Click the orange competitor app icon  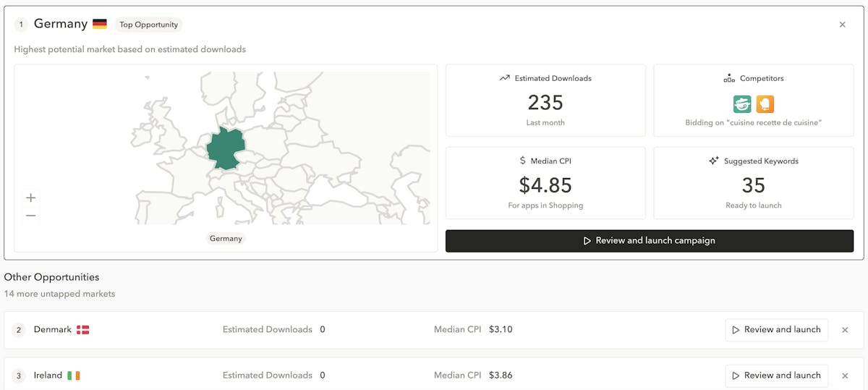765,104
